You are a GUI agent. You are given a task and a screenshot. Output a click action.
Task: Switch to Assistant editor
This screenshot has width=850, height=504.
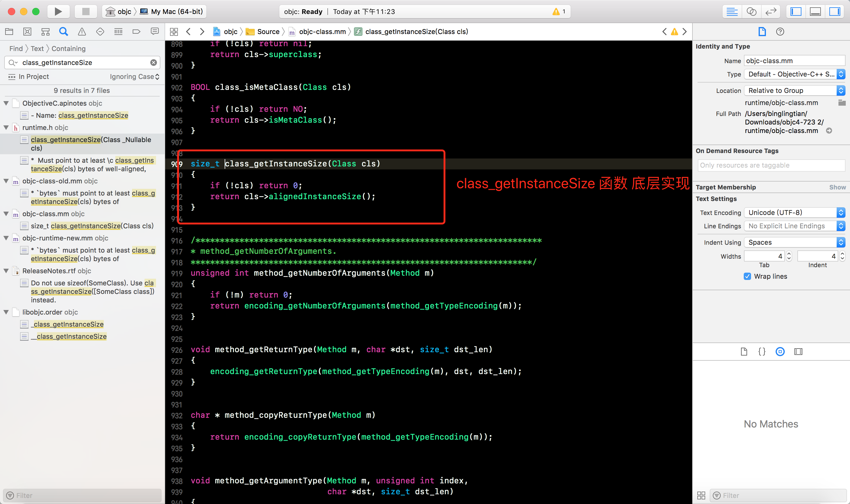(x=751, y=12)
